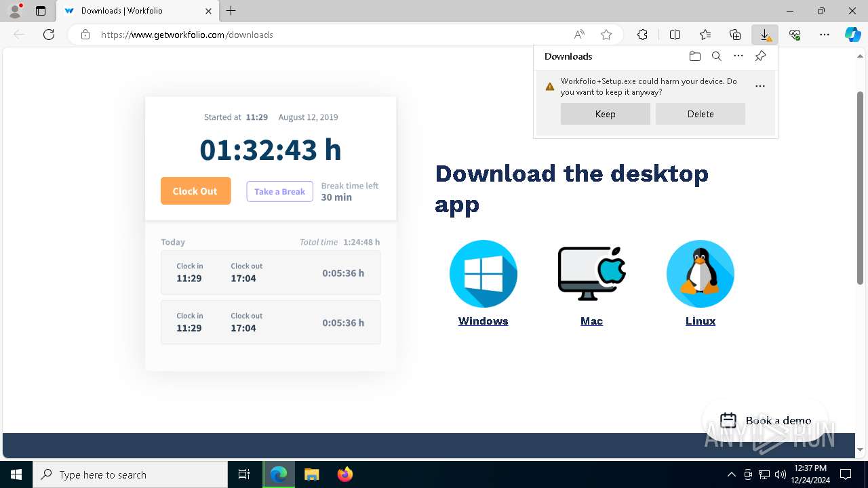Open Read aloud icon in address bar

579,35
